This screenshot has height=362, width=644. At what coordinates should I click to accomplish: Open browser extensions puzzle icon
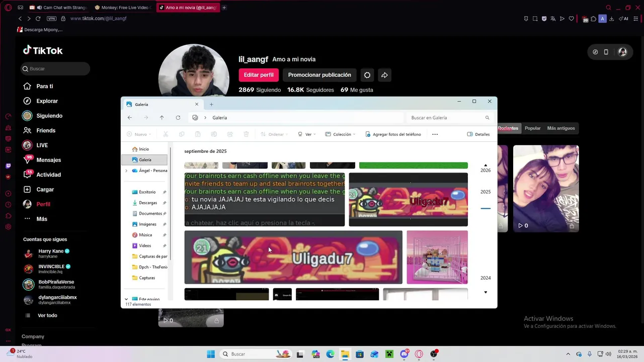click(594, 19)
